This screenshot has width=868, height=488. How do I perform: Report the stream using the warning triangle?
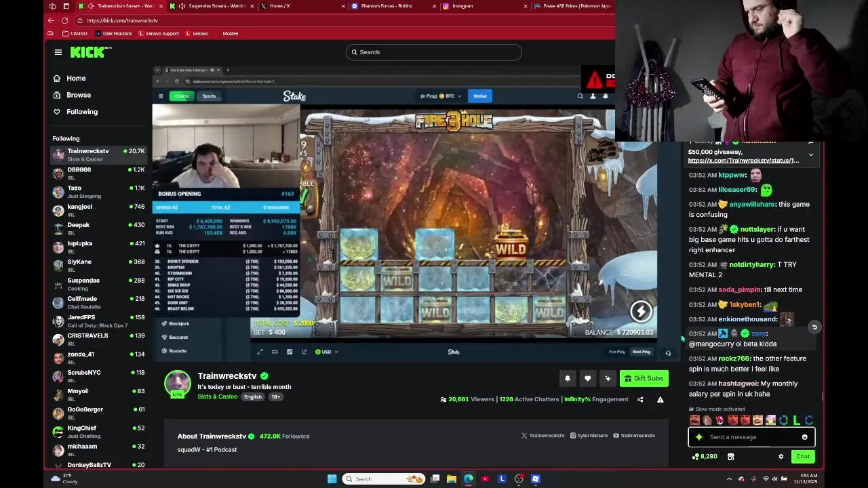point(660,399)
